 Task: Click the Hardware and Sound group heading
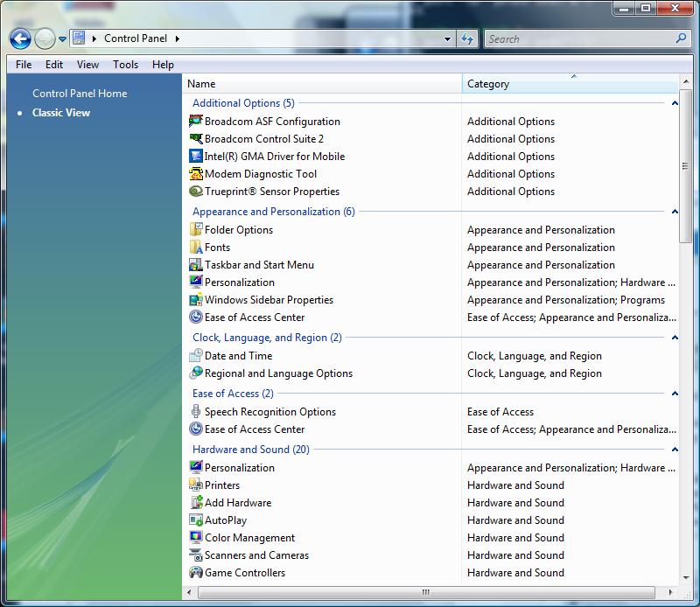coord(251,450)
